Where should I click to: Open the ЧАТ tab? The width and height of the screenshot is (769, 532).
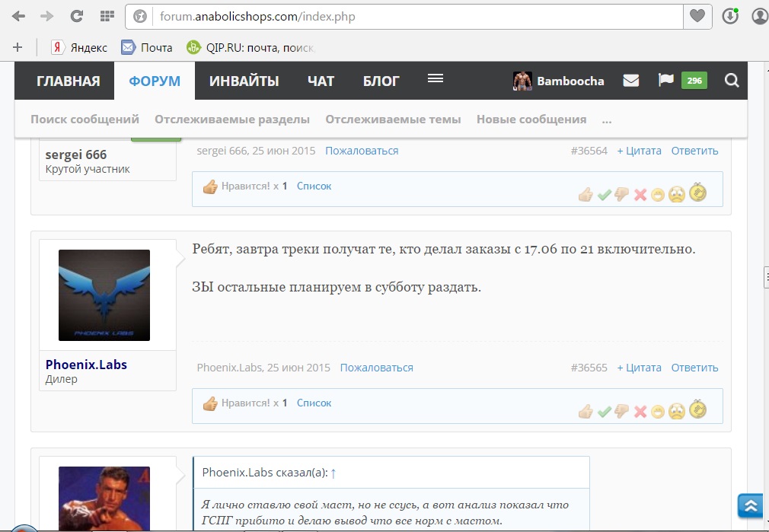click(321, 81)
